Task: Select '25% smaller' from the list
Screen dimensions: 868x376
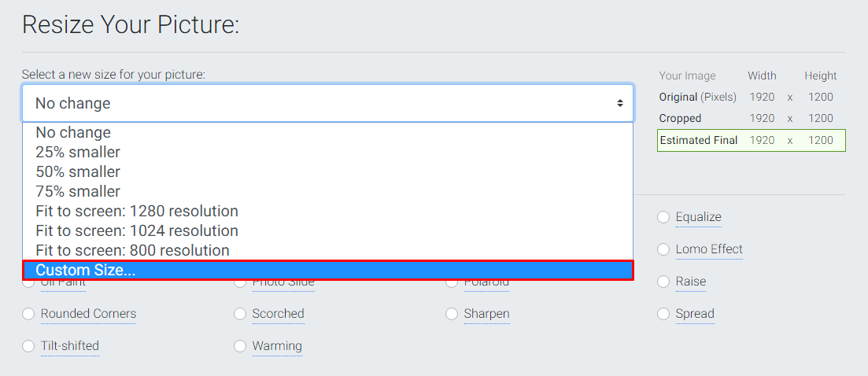Action: pos(78,153)
